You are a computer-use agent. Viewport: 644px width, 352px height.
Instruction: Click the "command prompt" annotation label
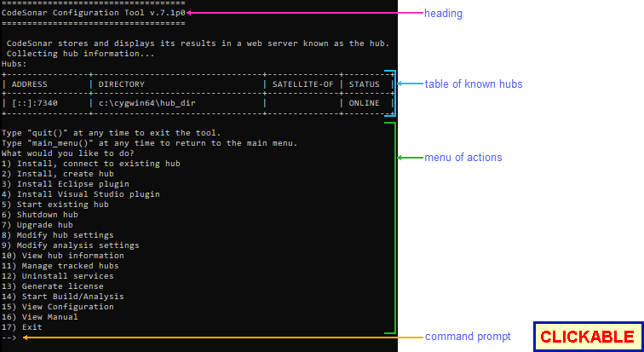pos(468,337)
